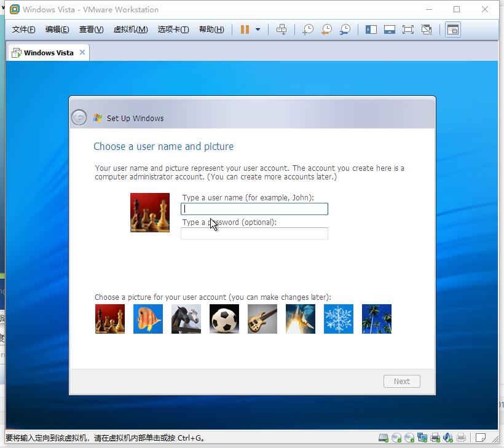Image resolution: width=504 pixels, height=448 pixels.
Task: Open the message log status icon
Action: [481, 438]
